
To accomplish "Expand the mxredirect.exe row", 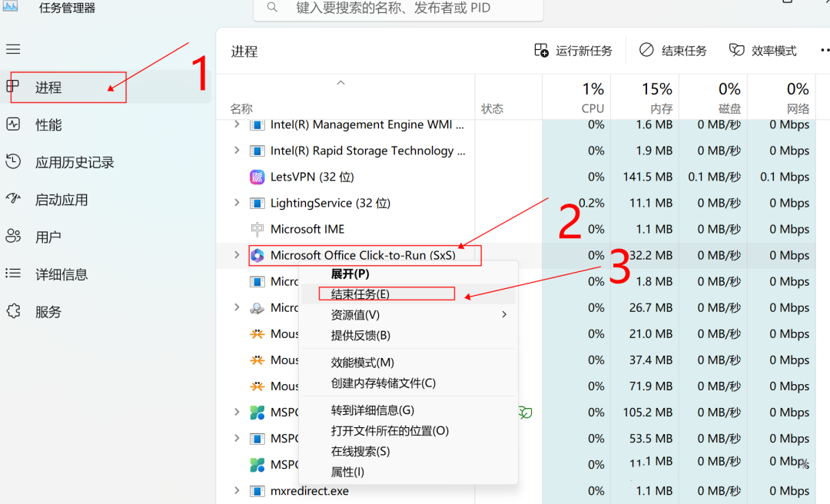I will point(237,491).
